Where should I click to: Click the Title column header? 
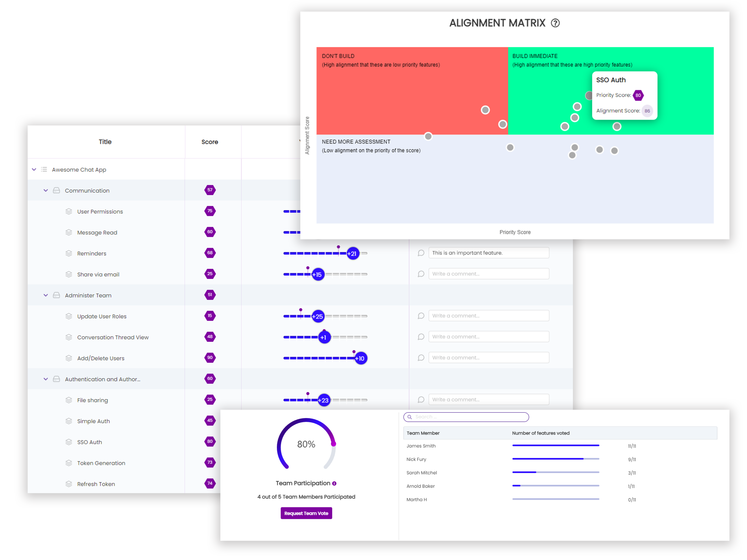[x=105, y=142]
